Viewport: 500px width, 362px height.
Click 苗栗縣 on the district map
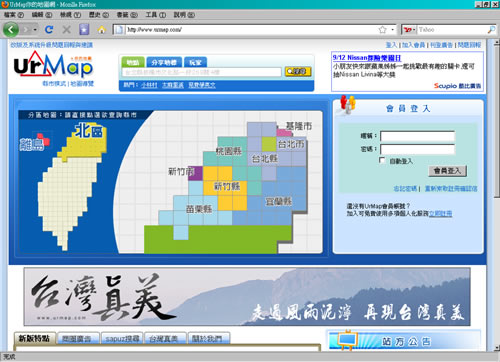pos(199,209)
